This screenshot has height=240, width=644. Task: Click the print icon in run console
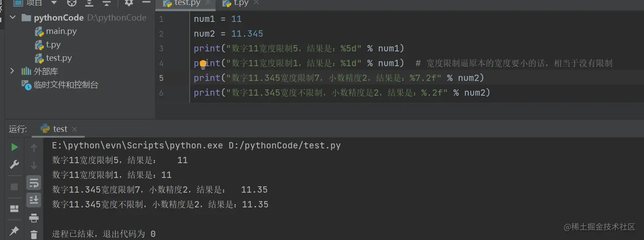point(34,218)
